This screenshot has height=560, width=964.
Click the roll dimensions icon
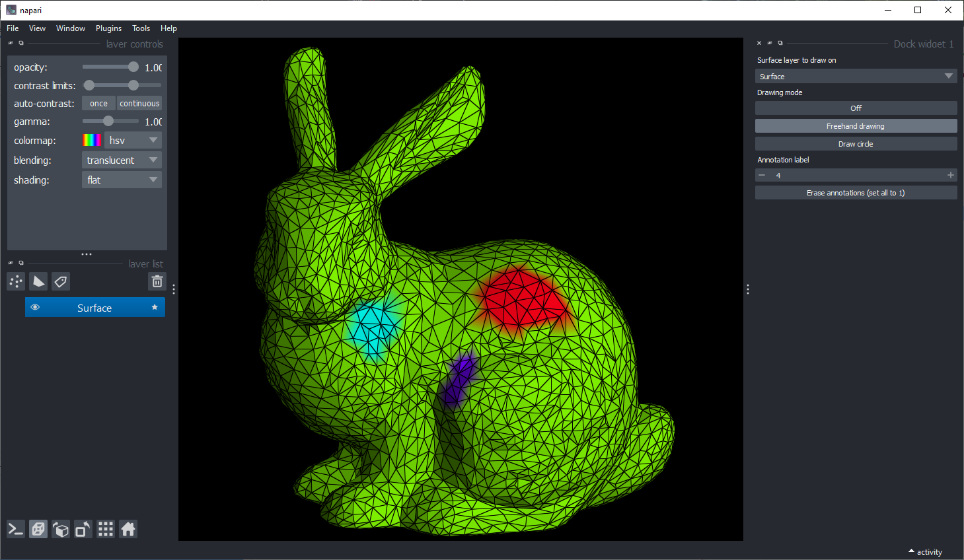pos(61,529)
